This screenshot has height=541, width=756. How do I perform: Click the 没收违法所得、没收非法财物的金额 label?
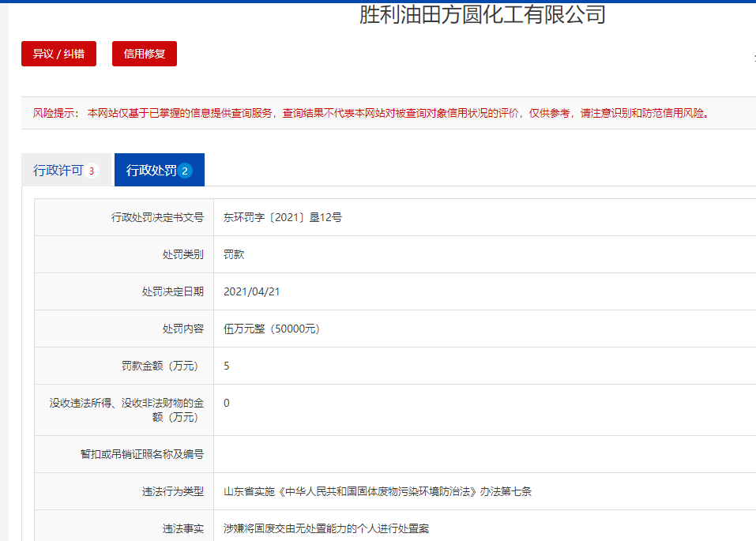pos(127,410)
